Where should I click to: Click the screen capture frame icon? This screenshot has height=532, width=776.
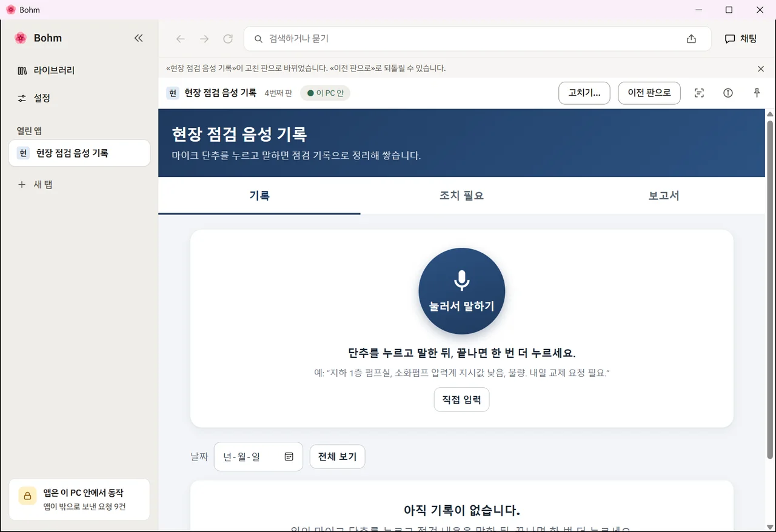(699, 93)
